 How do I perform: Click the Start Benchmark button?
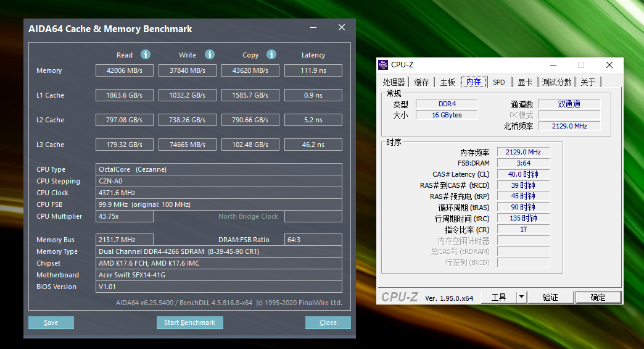pyautogui.click(x=190, y=322)
